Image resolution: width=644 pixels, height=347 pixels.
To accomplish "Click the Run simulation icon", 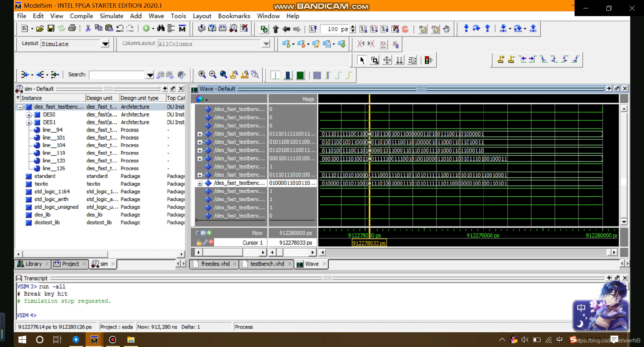I will [363, 29].
